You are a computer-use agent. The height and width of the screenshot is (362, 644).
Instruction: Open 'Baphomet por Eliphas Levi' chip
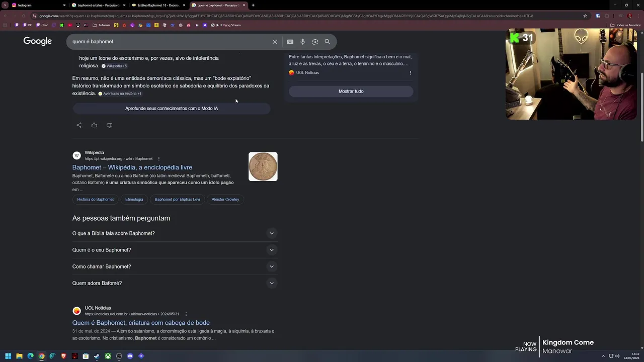click(177, 200)
